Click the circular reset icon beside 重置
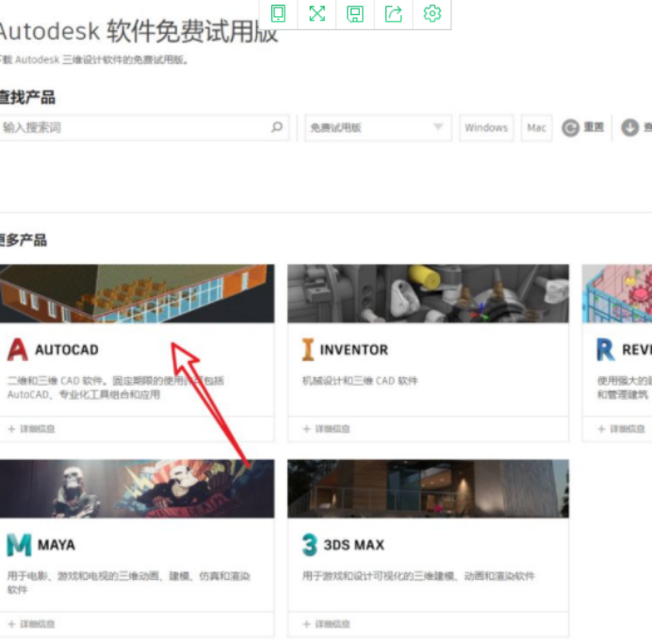Viewport: 652px width, 644px height. tap(571, 127)
